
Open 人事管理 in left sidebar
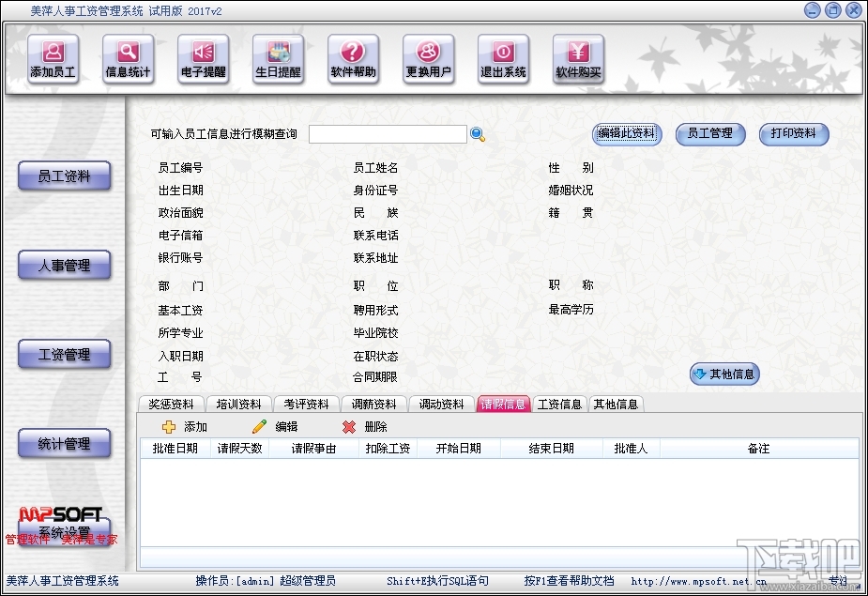click(x=64, y=266)
